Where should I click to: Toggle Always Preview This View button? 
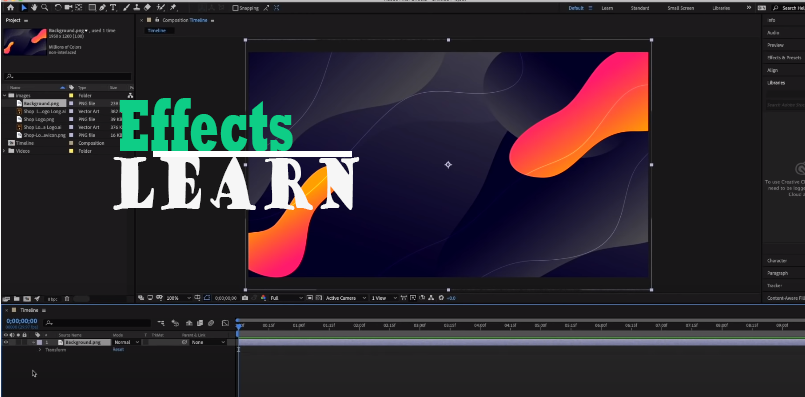tap(141, 298)
